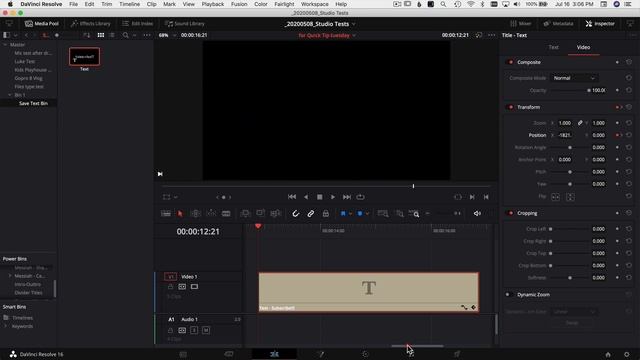Jump to the last frame of timeline
This screenshot has height=360, width=640.
[347, 197]
